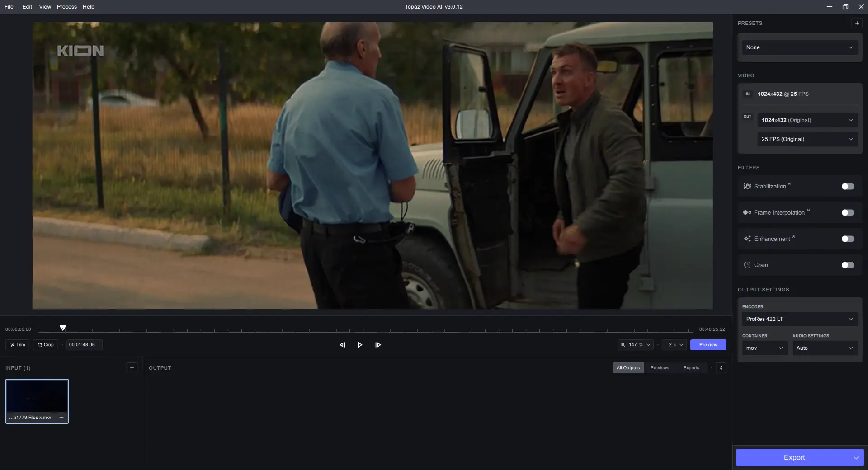Open output list sort options
This screenshot has height=470, width=868.
coord(721,368)
